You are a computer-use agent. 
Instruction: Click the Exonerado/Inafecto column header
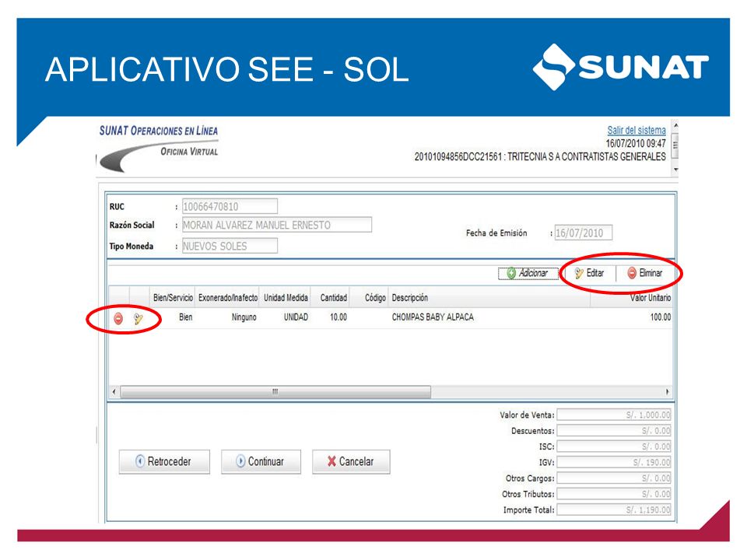[x=228, y=298]
